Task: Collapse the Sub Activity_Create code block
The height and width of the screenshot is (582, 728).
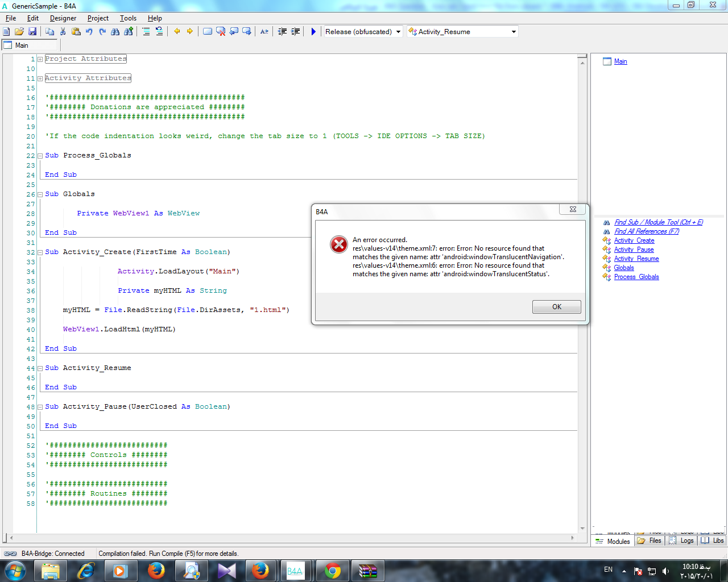Action: (40, 252)
